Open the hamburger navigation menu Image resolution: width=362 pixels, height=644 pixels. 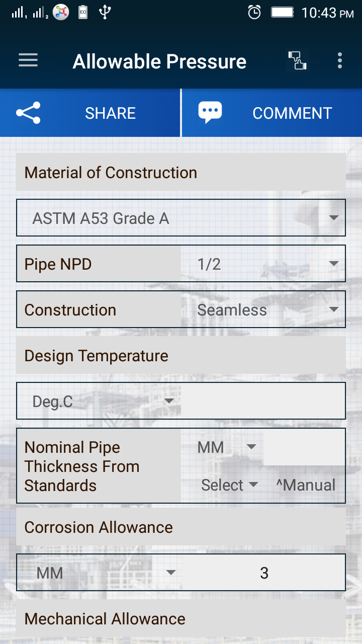pyautogui.click(x=28, y=60)
